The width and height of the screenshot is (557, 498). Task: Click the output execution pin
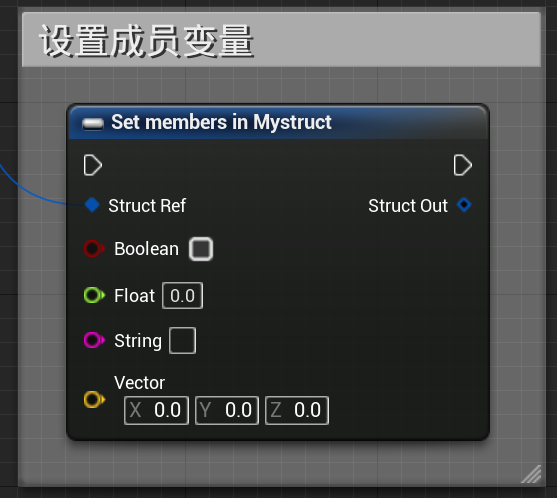coord(463,165)
